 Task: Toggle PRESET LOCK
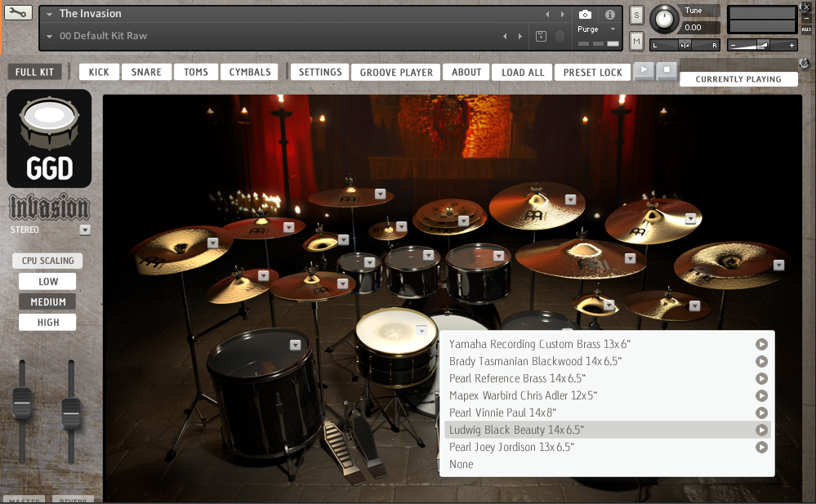[x=592, y=73]
